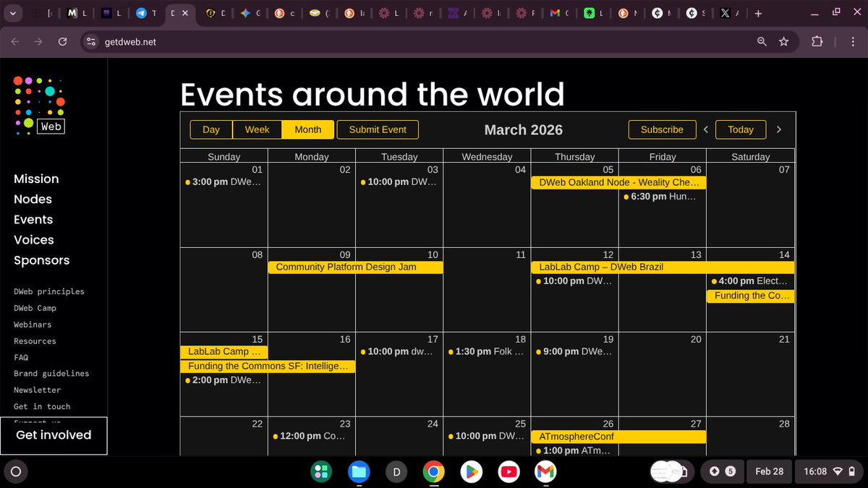
Task: Open the Funding the Co... event on March 14
Action: (x=750, y=296)
